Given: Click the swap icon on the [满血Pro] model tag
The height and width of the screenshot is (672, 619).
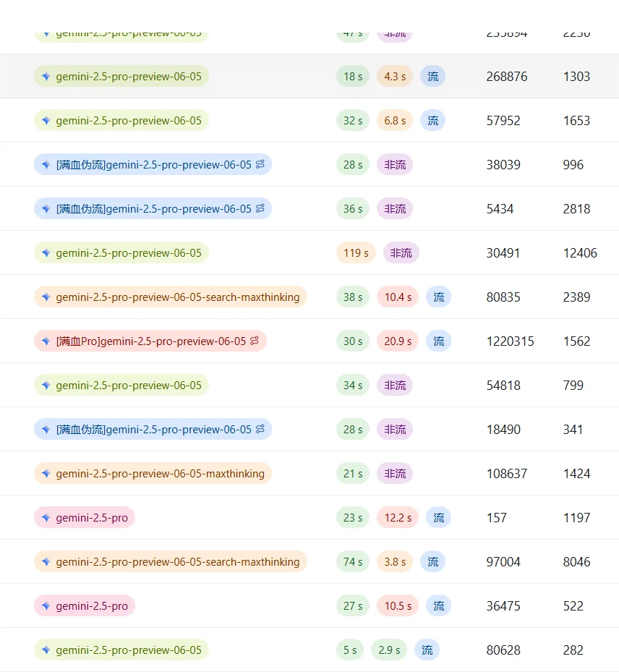Looking at the screenshot, I should point(255,341).
